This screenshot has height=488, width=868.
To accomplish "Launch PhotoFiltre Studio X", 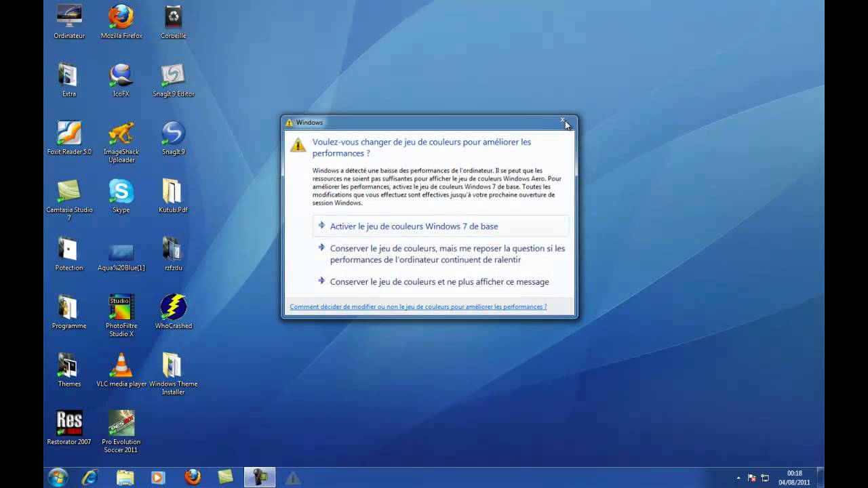I will (x=121, y=316).
